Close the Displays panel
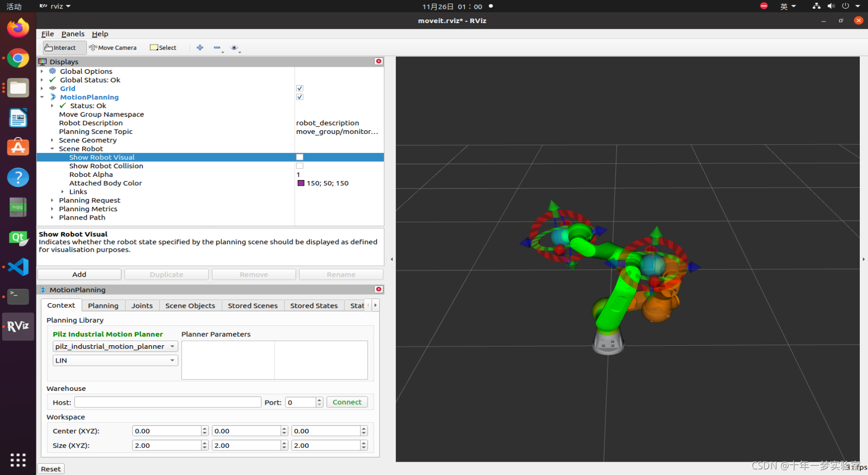Viewport: 868px width, 475px height. tap(379, 62)
